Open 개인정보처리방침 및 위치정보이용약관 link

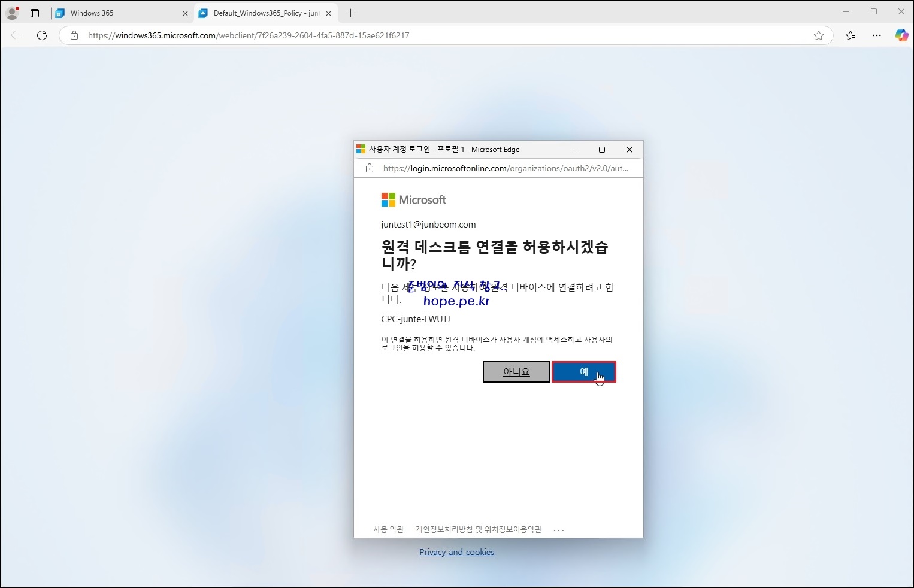(479, 529)
